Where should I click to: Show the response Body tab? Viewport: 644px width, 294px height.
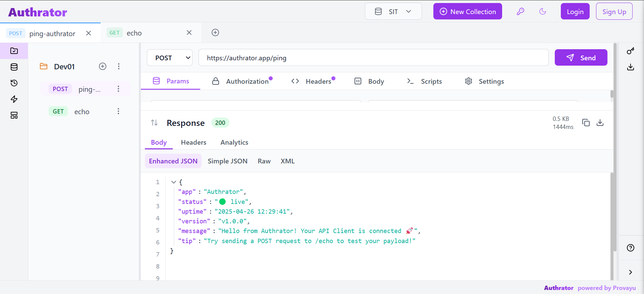[x=159, y=142]
